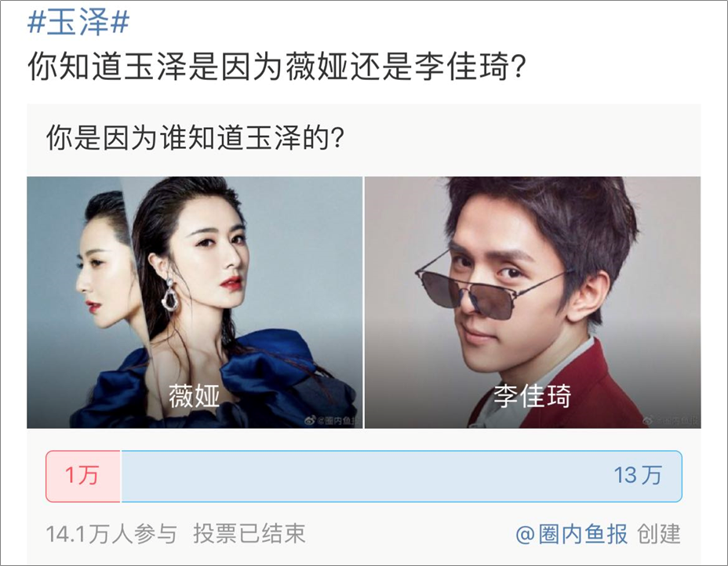Click the 13万 vote count number
The image size is (728, 566).
pyautogui.click(x=638, y=476)
